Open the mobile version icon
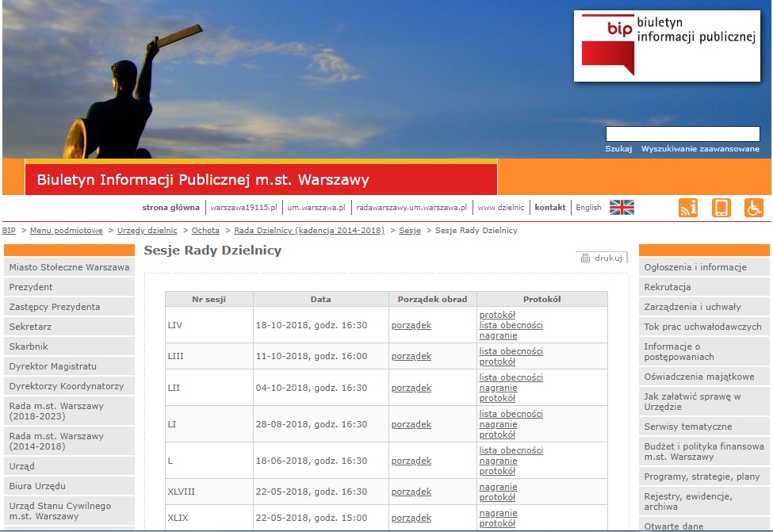Screen dimensions: 773x532 click(721, 208)
